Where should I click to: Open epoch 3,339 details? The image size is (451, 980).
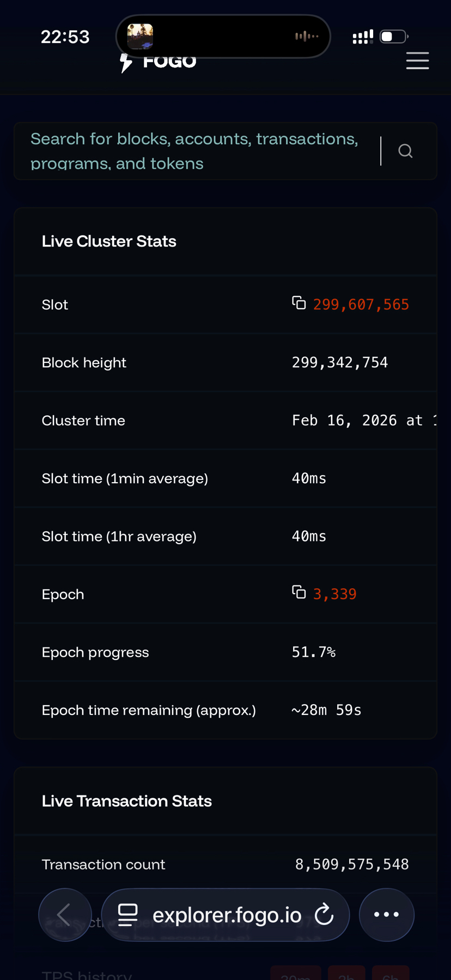point(334,594)
